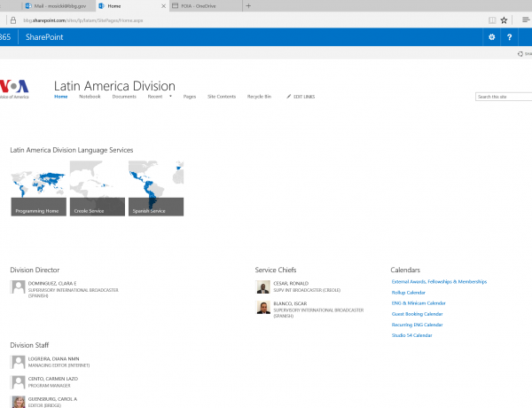Image resolution: width=532 pixels, height=408 pixels.
Task: Click 'Division Director' heading
Action: [x=35, y=271]
